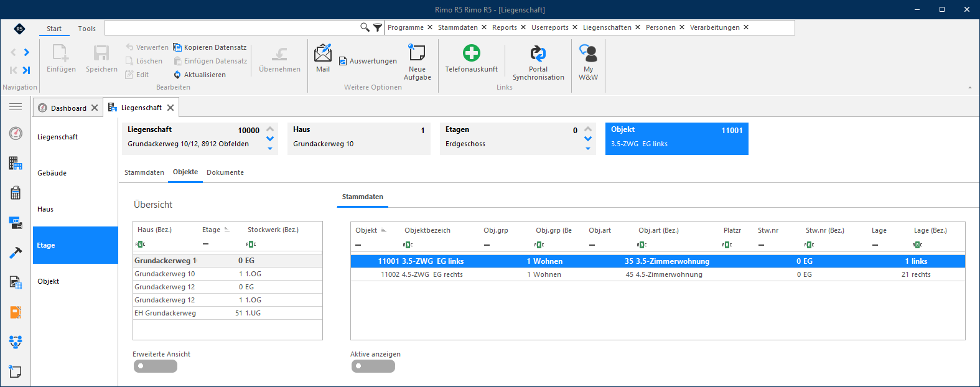Close the Dashboard tab
Image resolution: width=980 pixels, height=387 pixels.
(95, 108)
